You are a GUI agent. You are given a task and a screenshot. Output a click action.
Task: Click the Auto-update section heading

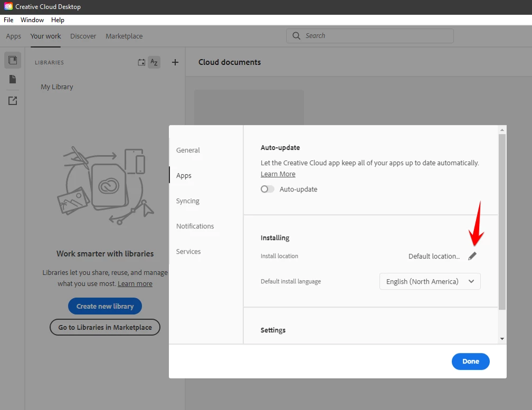pyautogui.click(x=280, y=148)
